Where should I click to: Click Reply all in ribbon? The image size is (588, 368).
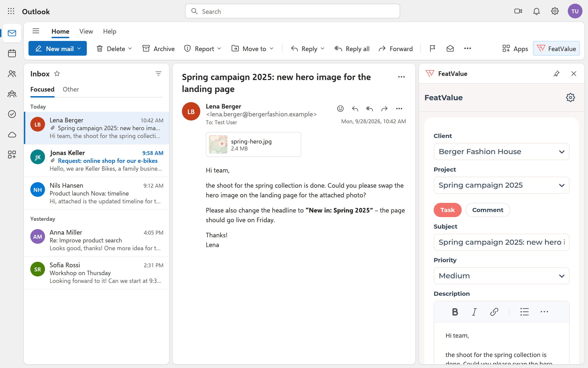(x=352, y=49)
